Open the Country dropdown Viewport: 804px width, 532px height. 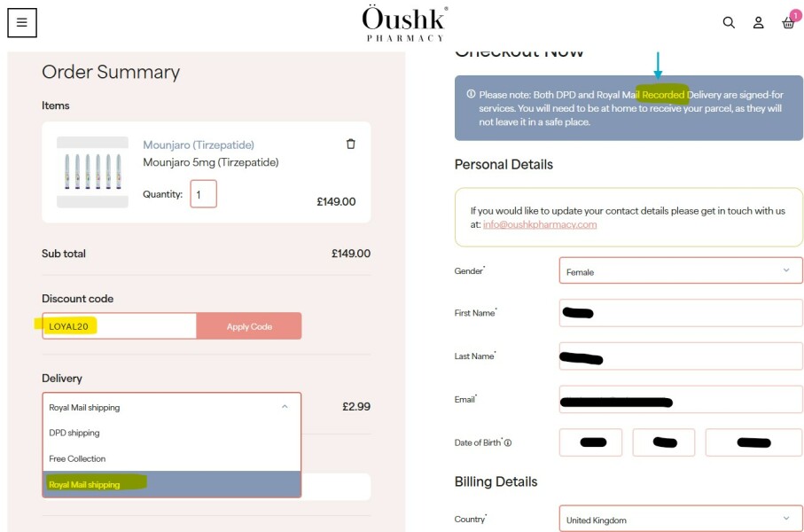coord(680,520)
